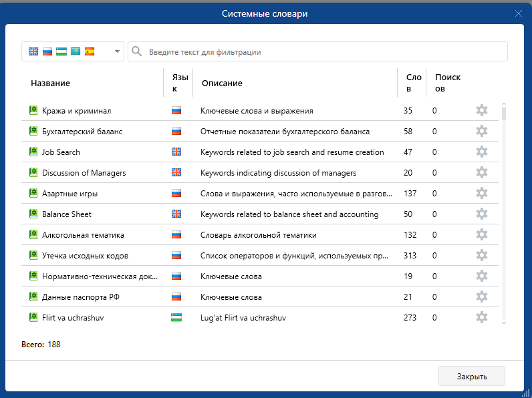Screen dimensions: 532x398
Task: Click the Закрыть button
Action: point(472,376)
